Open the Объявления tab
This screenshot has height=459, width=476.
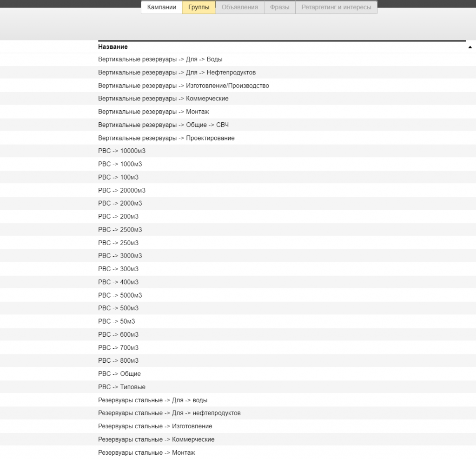point(239,7)
